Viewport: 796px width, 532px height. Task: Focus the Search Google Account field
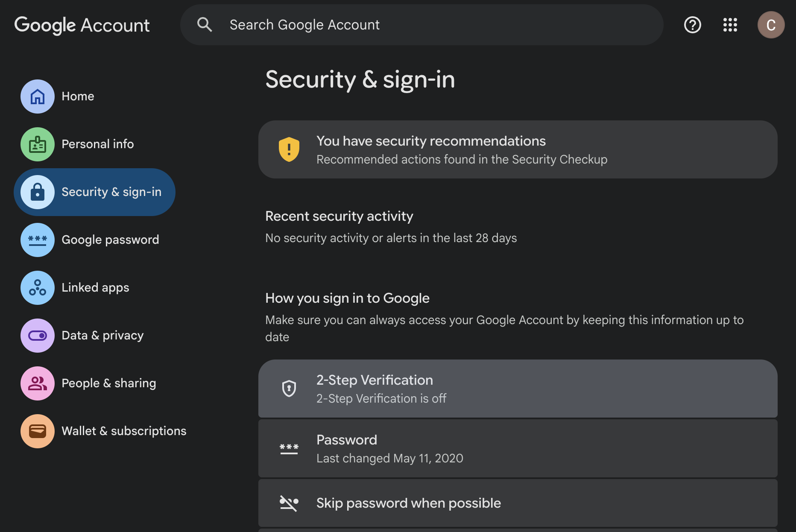421,25
